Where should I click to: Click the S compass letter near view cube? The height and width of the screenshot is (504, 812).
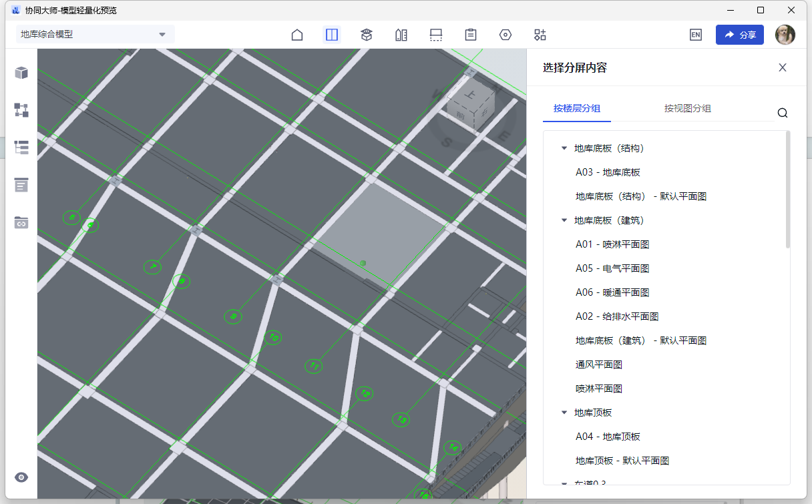click(447, 141)
